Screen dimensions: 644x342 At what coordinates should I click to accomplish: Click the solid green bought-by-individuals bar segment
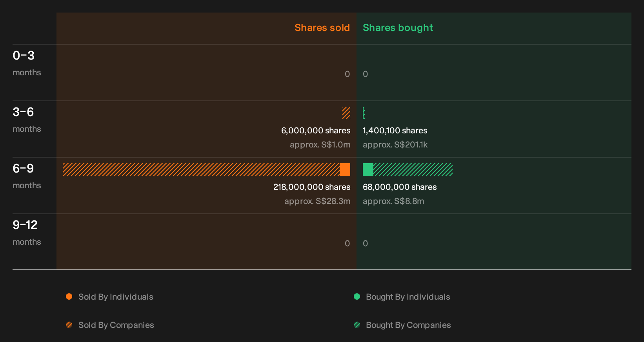(368, 169)
